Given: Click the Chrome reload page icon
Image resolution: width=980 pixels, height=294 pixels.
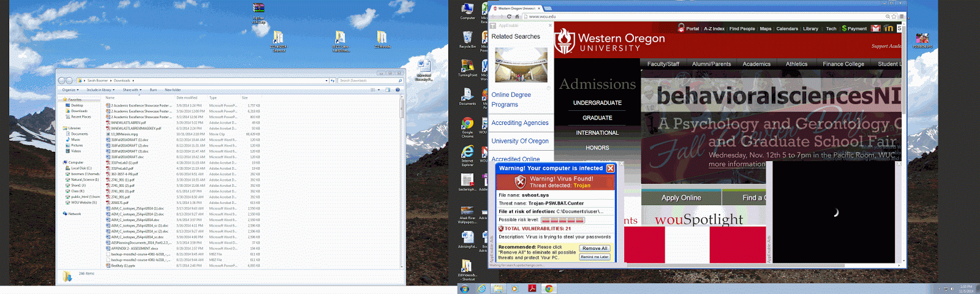Looking at the screenshot, I should click(509, 17).
